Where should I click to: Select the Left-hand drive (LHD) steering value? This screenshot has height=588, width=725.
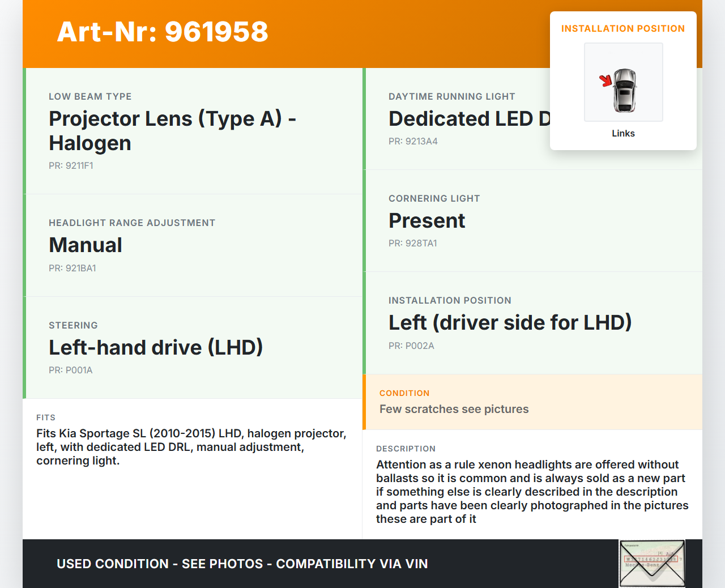click(x=156, y=348)
